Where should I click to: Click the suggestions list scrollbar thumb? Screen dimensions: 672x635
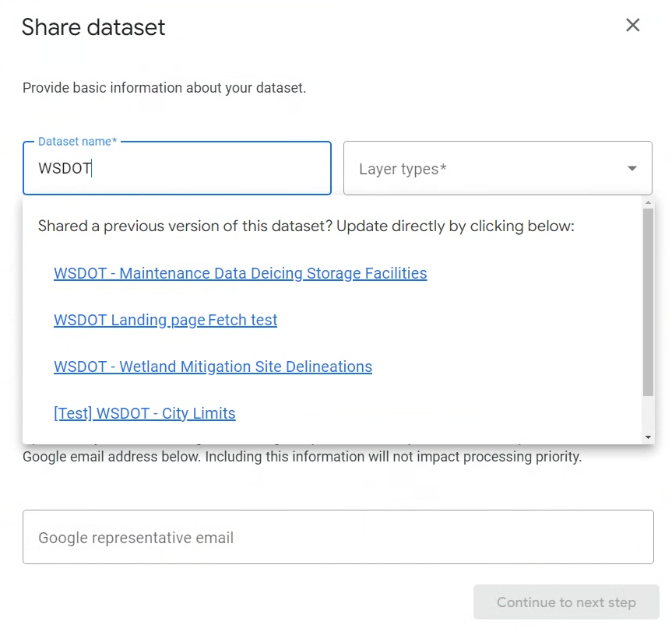click(x=648, y=302)
